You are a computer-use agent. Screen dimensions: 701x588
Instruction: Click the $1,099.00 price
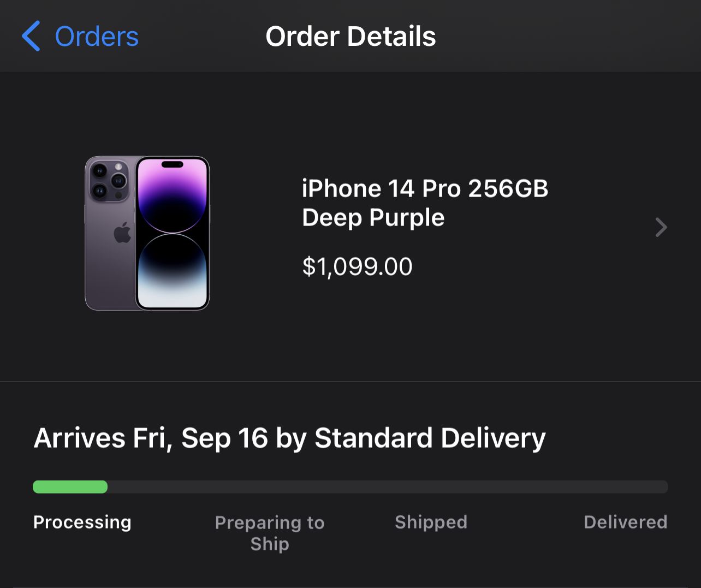click(357, 266)
